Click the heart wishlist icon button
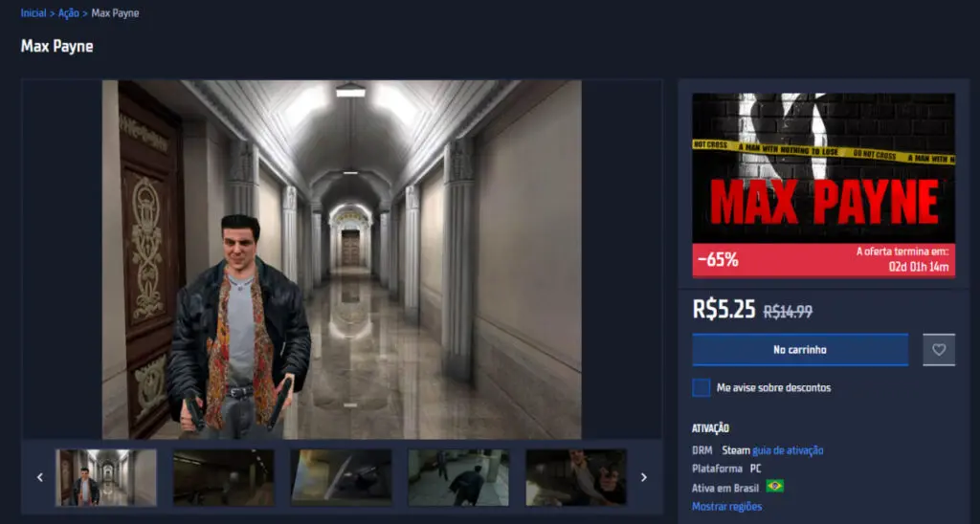 [939, 350]
